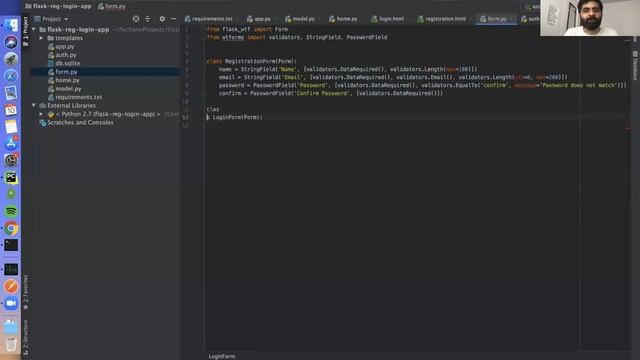Click flask-reg-login-app breadcrumb in navigation bar
Image resolution: width=640 pixels, height=360 pixels.
coord(58,6)
